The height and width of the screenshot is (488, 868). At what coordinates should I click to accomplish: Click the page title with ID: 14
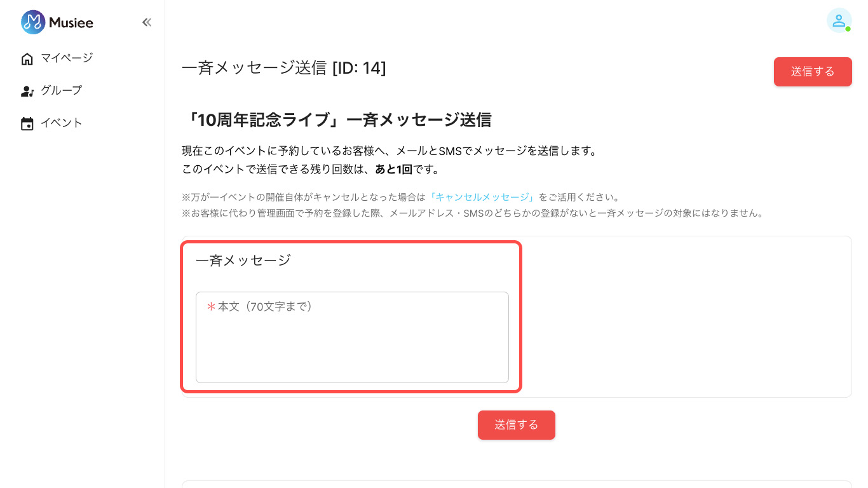tap(284, 68)
